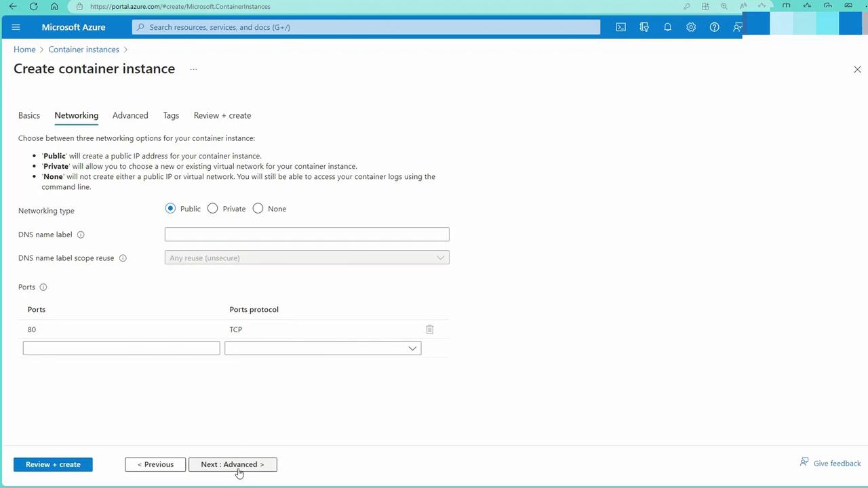Open the notifications bell
Screen dimensions: 868x488
(667, 27)
